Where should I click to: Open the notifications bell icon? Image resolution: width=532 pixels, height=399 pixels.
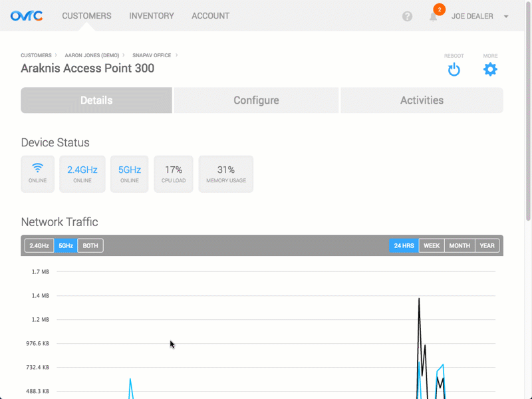click(x=434, y=17)
